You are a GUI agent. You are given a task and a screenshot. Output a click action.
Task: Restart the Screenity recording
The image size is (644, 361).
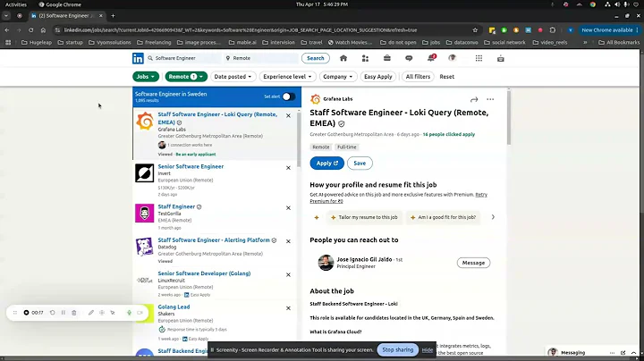[52, 313]
